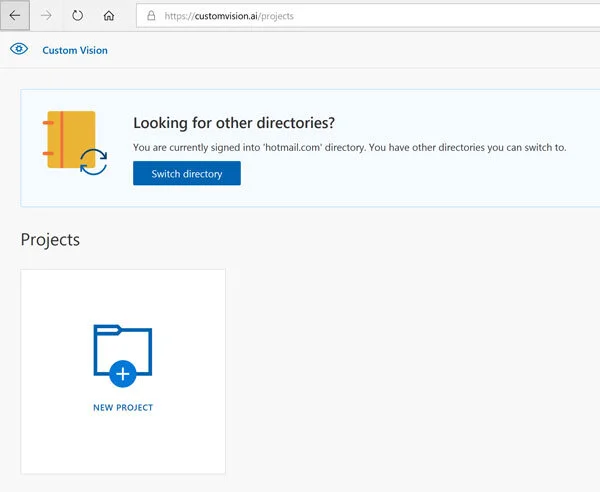This screenshot has height=492, width=600.
Task: Click the text about the 'hotmail.com' directory
Action: pos(349,147)
